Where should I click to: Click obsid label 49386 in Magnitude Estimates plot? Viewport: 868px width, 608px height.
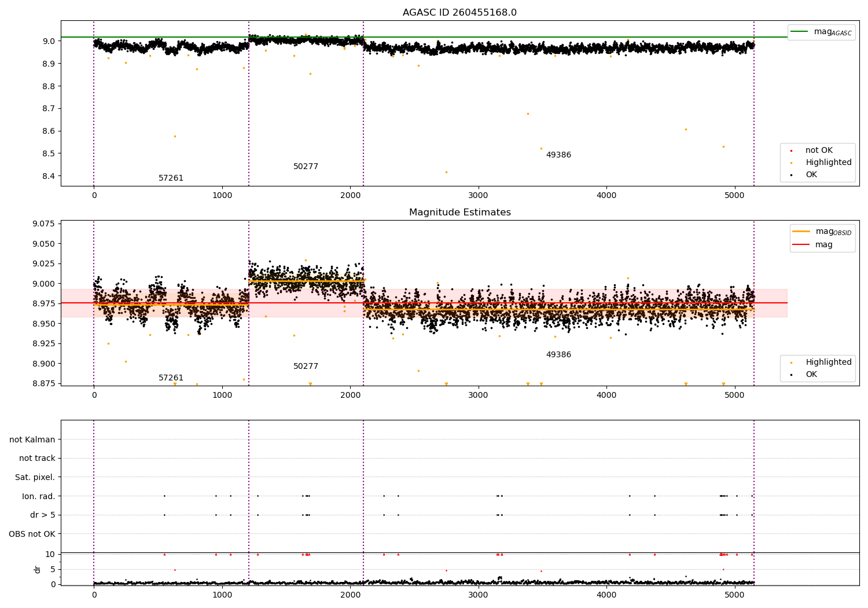coord(558,355)
